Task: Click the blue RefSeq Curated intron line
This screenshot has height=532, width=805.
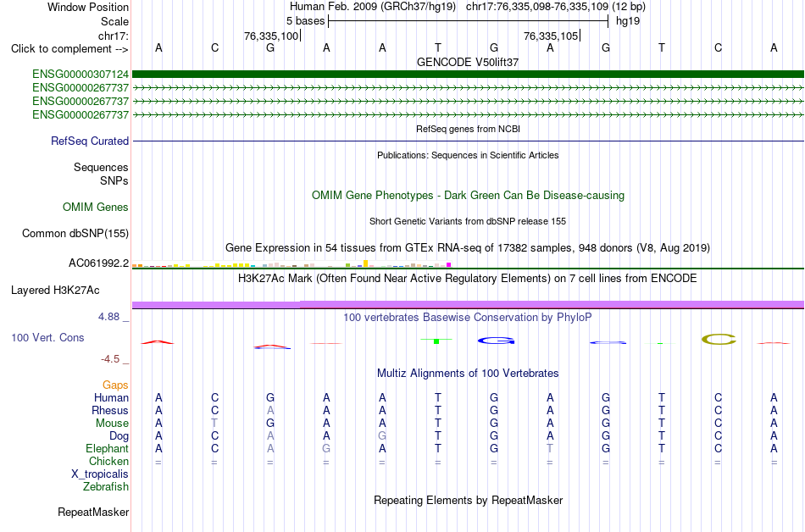Action: [x=468, y=141]
